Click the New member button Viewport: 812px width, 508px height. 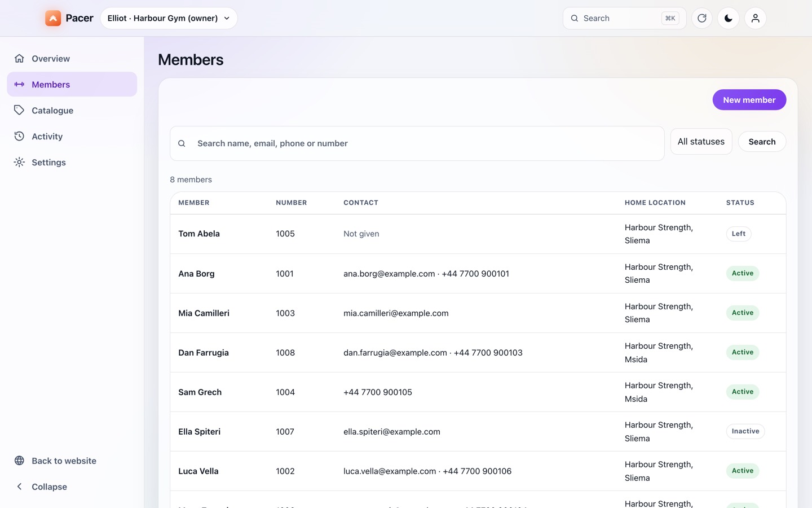[749, 100]
